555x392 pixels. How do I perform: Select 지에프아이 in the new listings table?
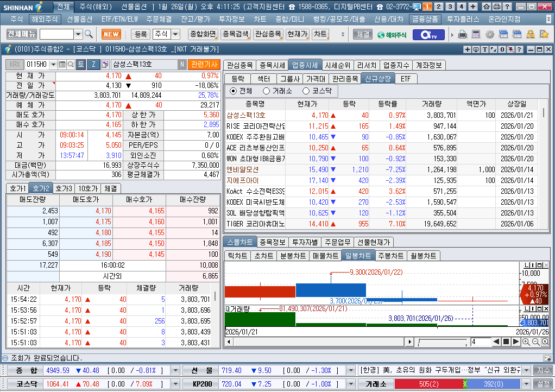[x=382, y=180]
